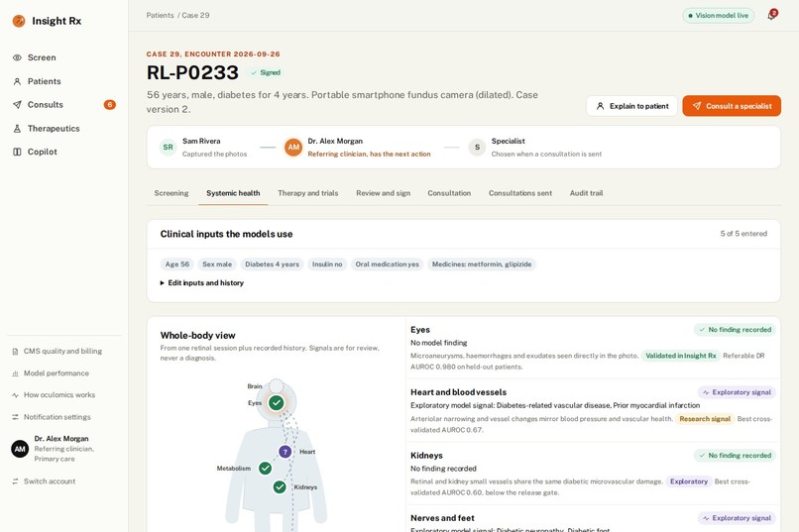Viewport: 799px width, 532px height.
Task: Click the Validated in Insight Rx tag
Action: (x=681, y=356)
